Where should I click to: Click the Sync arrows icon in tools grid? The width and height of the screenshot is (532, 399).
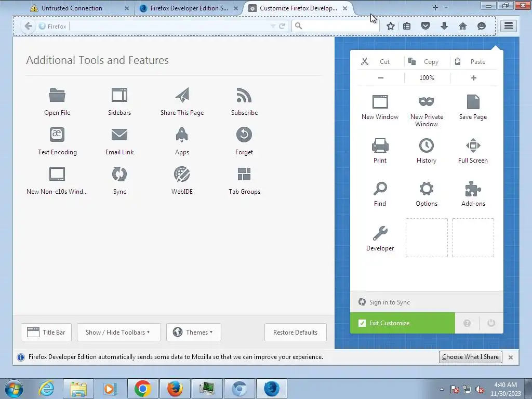(x=119, y=174)
